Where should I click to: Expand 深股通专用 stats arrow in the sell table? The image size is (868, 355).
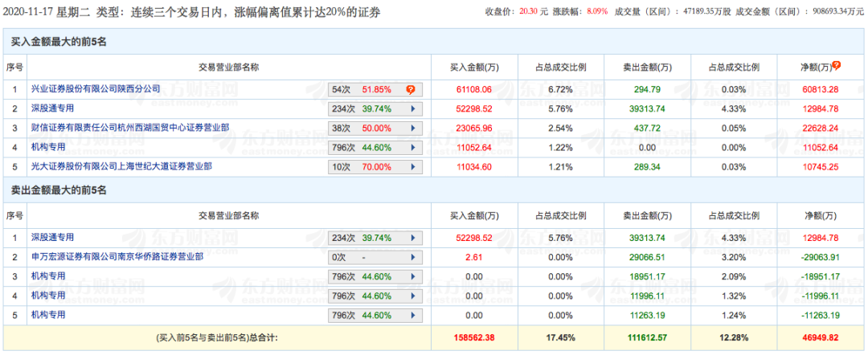point(413,238)
